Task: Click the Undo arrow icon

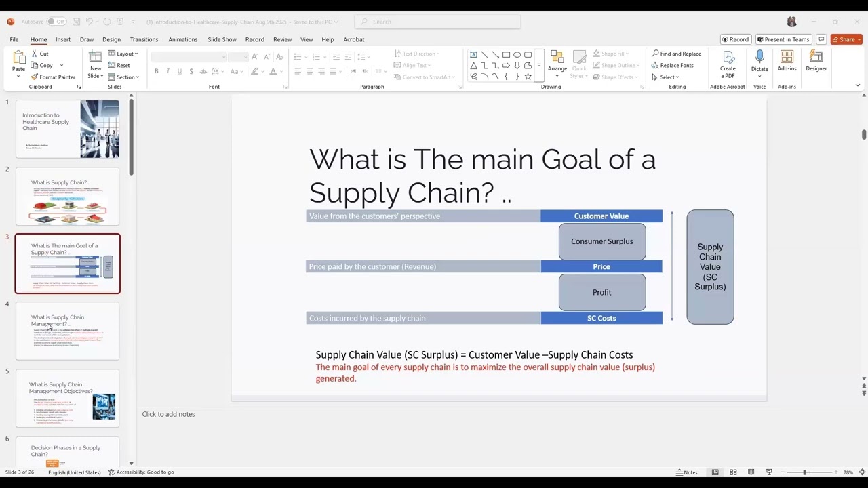Action: (89, 22)
